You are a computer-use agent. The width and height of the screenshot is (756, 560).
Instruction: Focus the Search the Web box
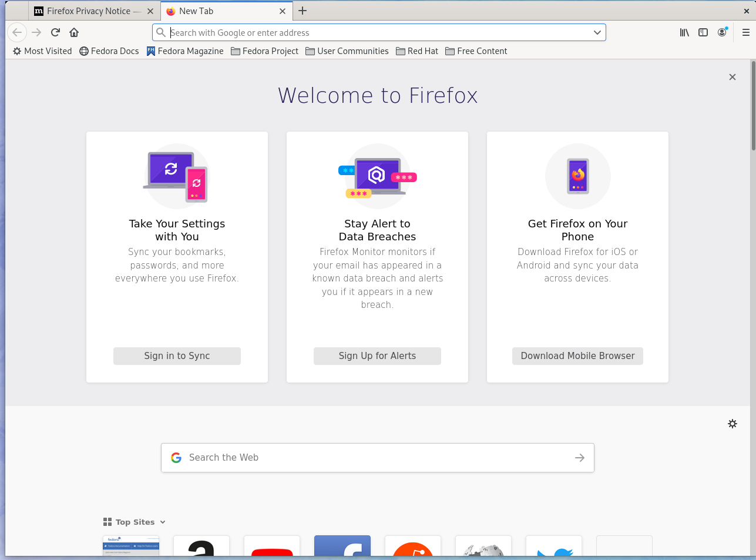pyautogui.click(x=378, y=458)
